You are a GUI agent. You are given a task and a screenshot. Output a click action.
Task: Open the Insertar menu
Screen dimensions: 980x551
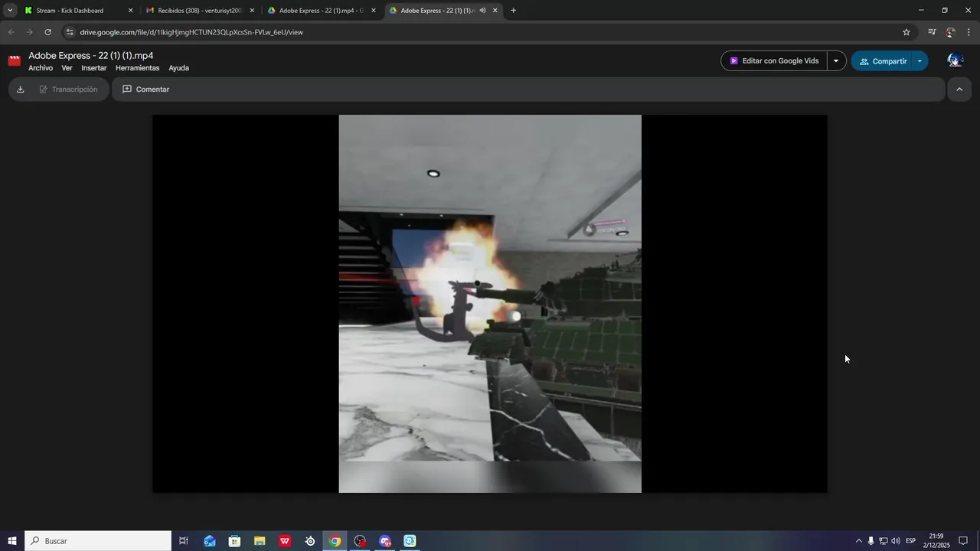(x=94, y=68)
